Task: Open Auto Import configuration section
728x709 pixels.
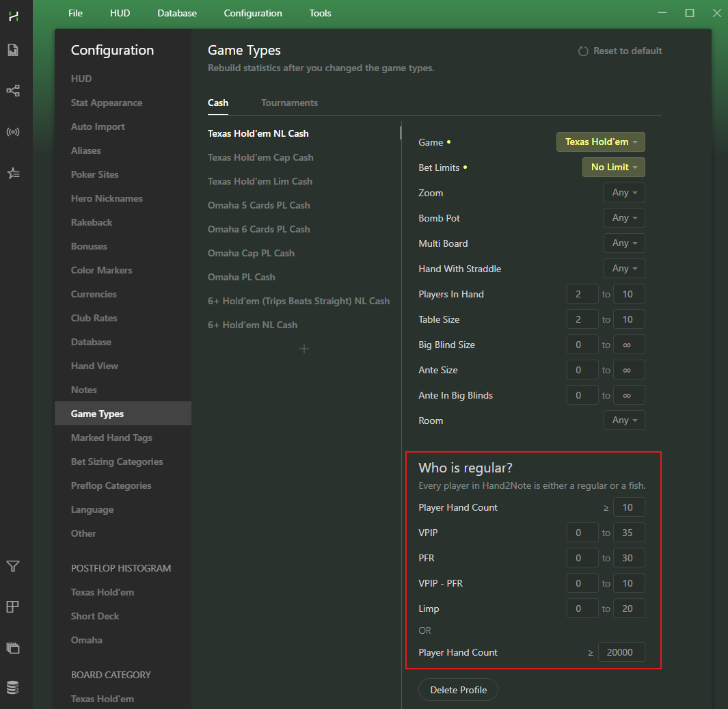Action: click(x=98, y=126)
